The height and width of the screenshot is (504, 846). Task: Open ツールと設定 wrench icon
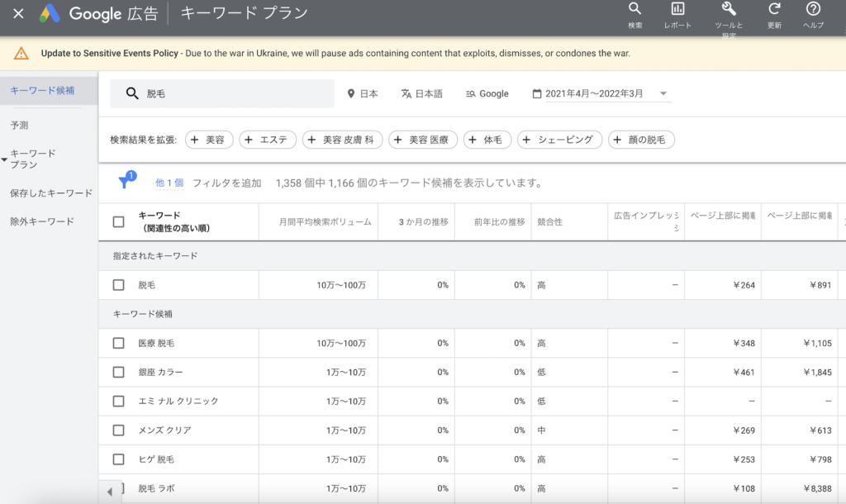729,18
